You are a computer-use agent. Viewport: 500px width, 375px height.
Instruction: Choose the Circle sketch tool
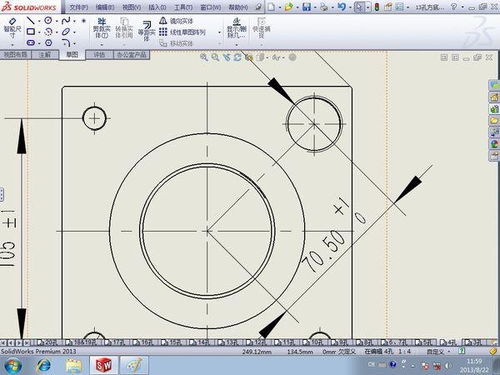[x=49, y=21]
